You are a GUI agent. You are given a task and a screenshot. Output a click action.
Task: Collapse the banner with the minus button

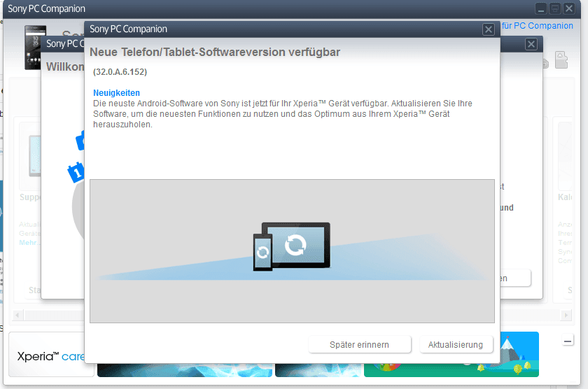click(568, 341)
